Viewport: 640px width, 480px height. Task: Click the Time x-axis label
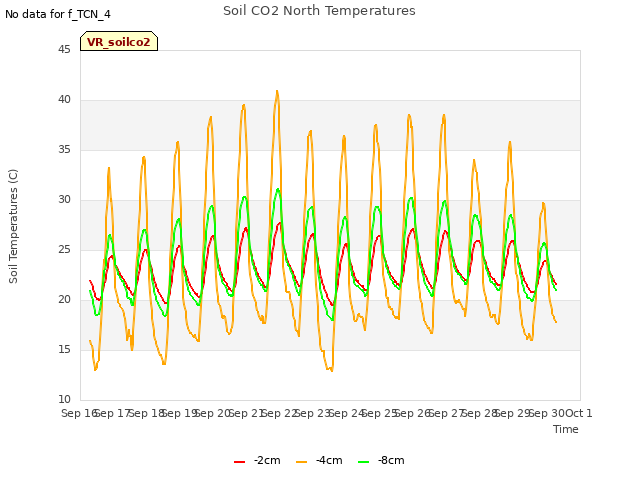click(566, 429)
